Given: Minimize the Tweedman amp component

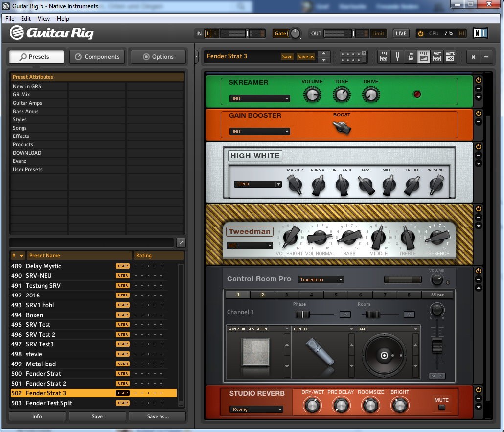Looking at the screenshot, I should tap(478, 217).
